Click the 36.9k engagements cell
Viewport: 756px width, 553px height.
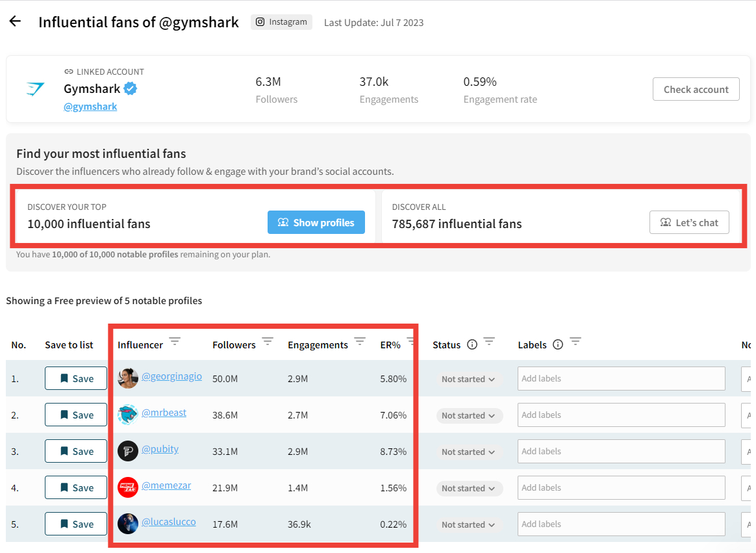pyautogui.click(x=299, y=524)
